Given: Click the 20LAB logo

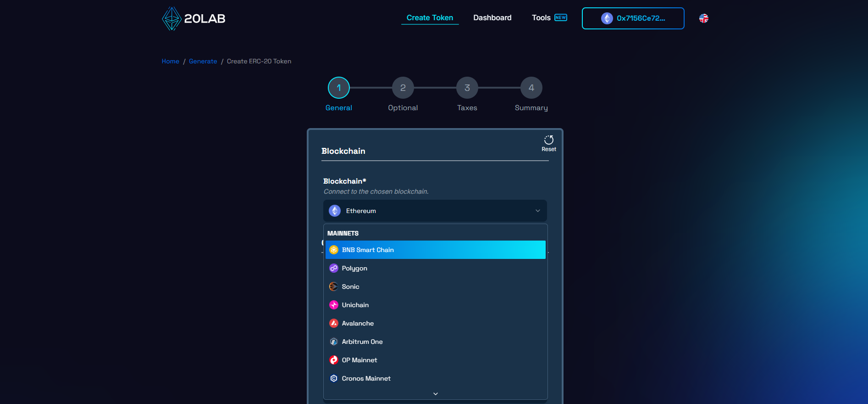Looking at the screenshot, I should click(x=194, y=19).
